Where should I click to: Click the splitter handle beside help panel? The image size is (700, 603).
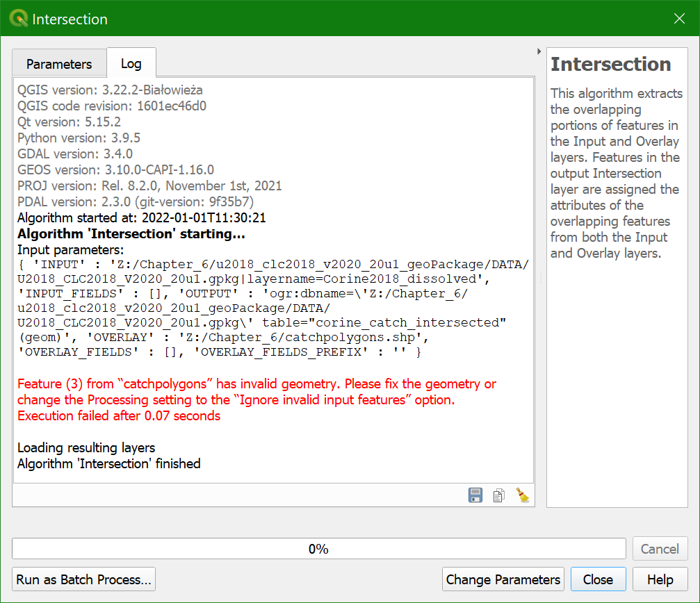pyautogui.click(x=541, y=279)
